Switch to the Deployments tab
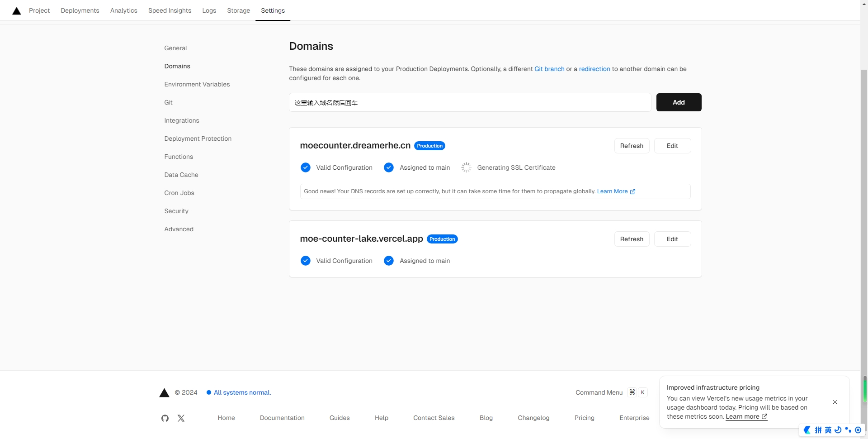 80,10
